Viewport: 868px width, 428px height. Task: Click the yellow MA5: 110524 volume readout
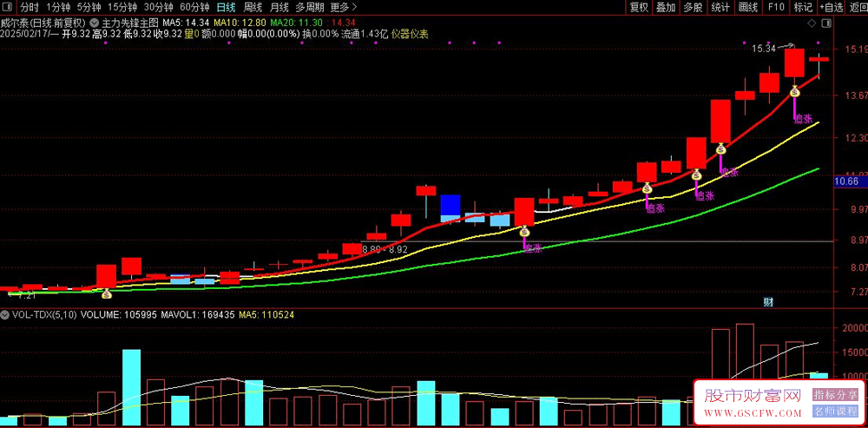266,314
